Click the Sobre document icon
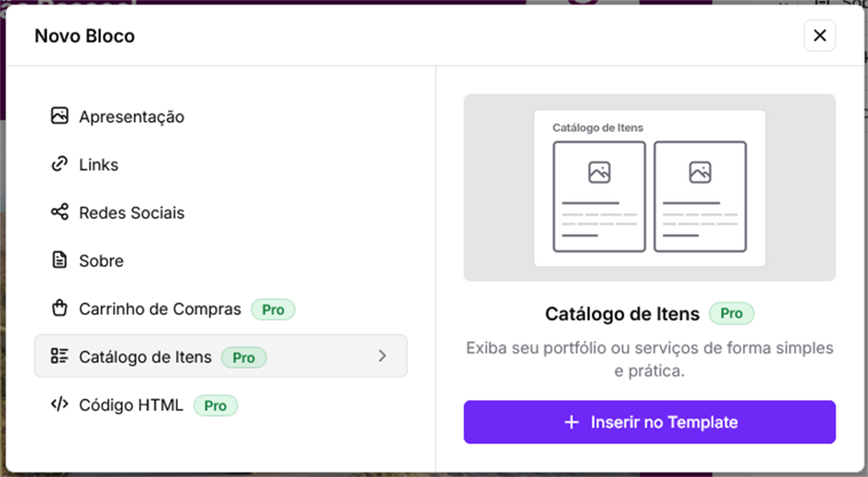 59,260
